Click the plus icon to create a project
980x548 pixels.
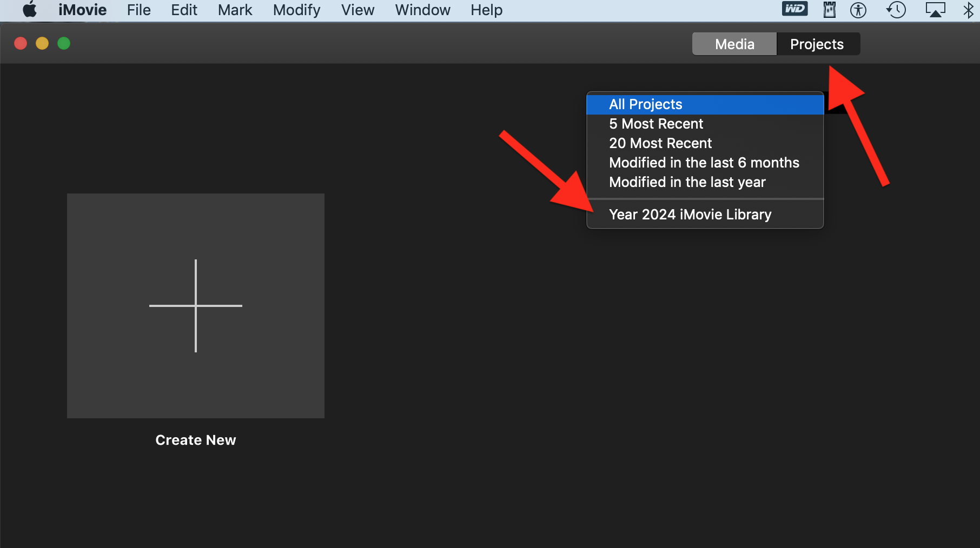(x=196, y=306)
